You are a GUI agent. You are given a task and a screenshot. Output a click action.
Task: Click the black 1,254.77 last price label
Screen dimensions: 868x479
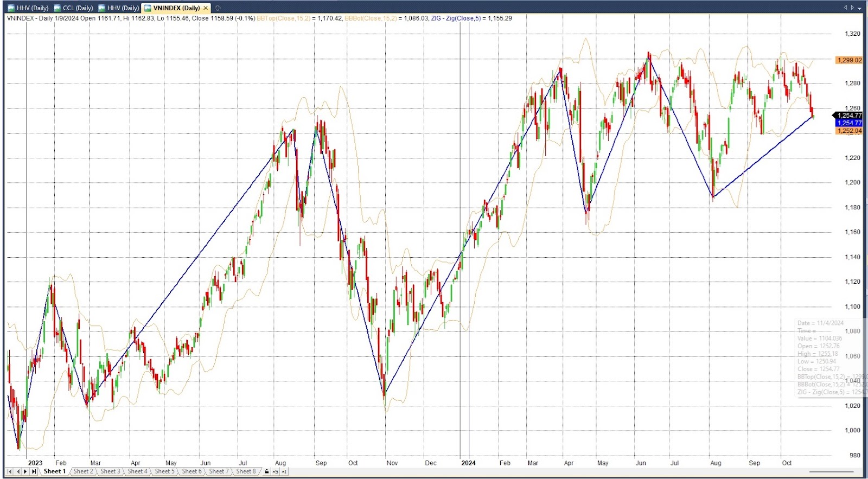(x=848, y=116)
